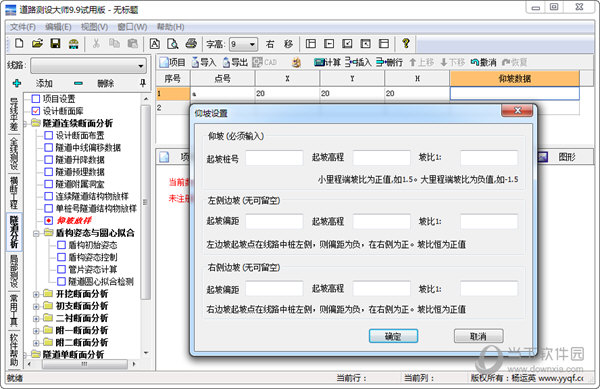This screenshot has height=389, width=600.
Task: Click the 添加 button in the route panel
Action: tap(44, 83)
